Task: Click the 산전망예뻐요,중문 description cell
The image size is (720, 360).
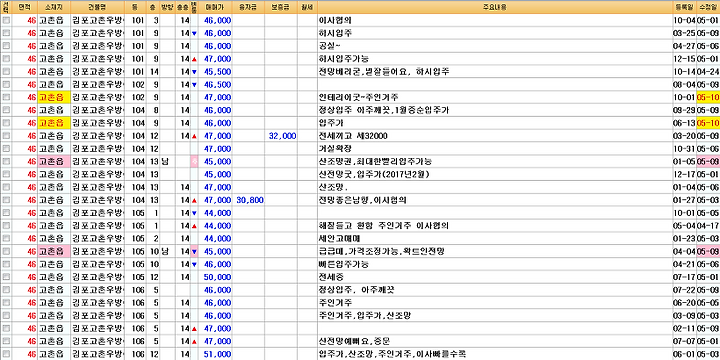Action: pos(494,342)
